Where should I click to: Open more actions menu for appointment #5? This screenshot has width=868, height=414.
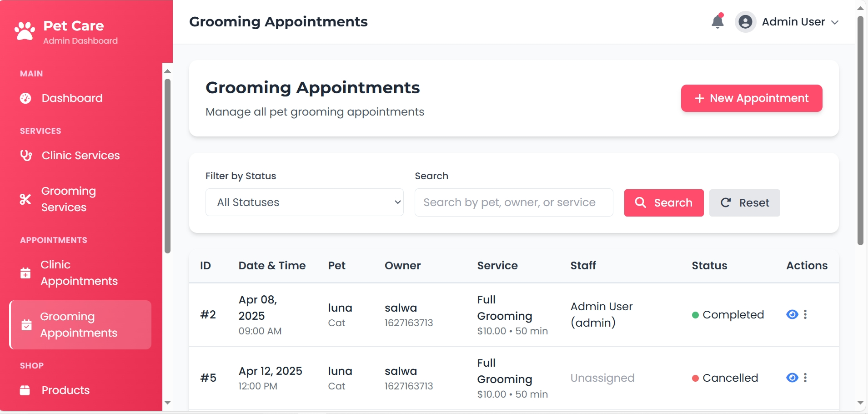pos(805,378)
